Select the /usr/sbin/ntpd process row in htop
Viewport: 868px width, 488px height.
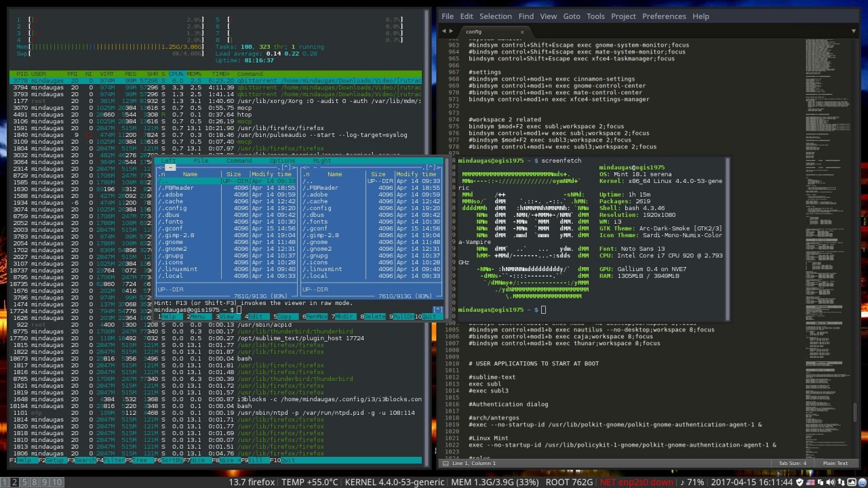216,413
